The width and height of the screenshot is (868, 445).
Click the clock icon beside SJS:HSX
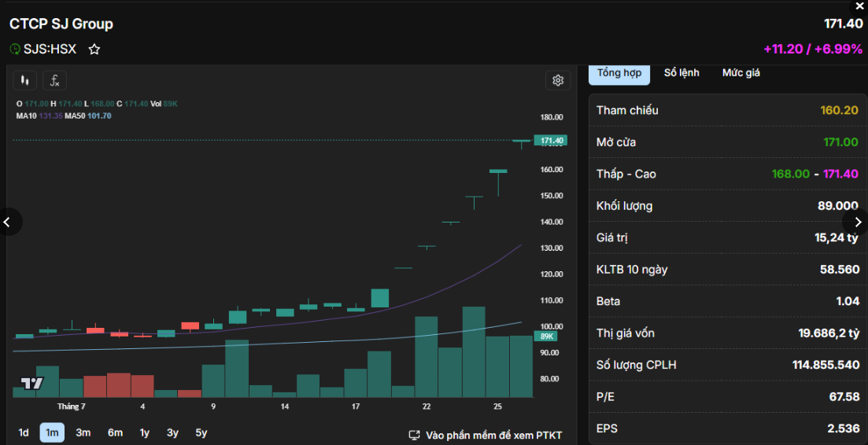tap(15, 50)
